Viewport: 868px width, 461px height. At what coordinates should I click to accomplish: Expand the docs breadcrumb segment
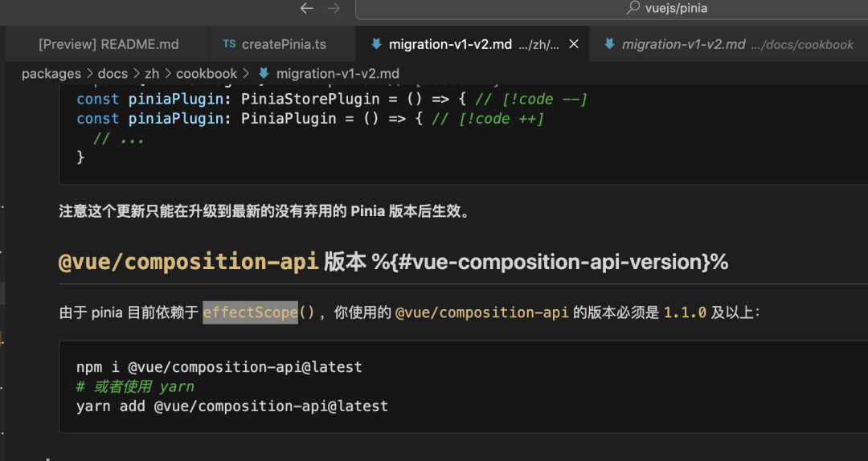click(x=113, y=74)
